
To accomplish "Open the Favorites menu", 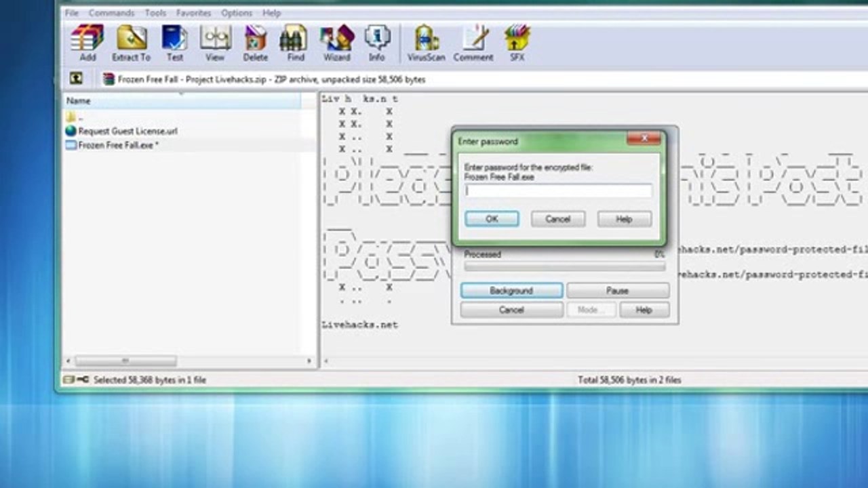I will (194, 13).
